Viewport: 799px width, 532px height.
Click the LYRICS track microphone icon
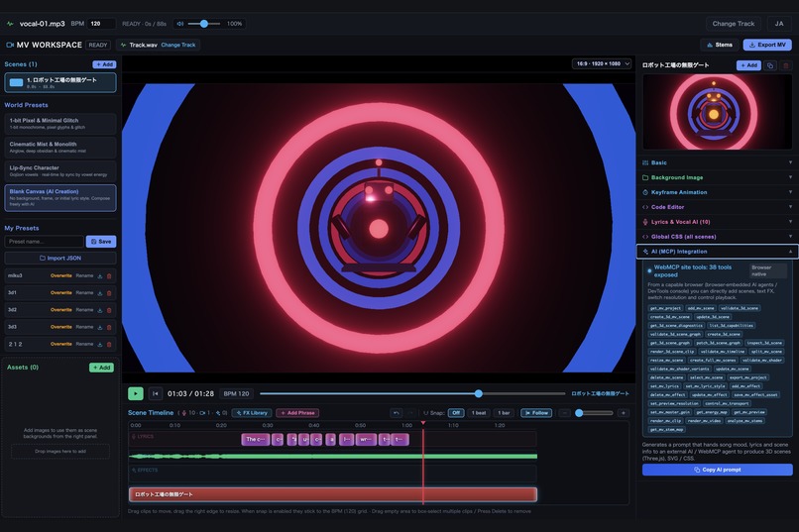pyautogui.click(x=134, y=436)
